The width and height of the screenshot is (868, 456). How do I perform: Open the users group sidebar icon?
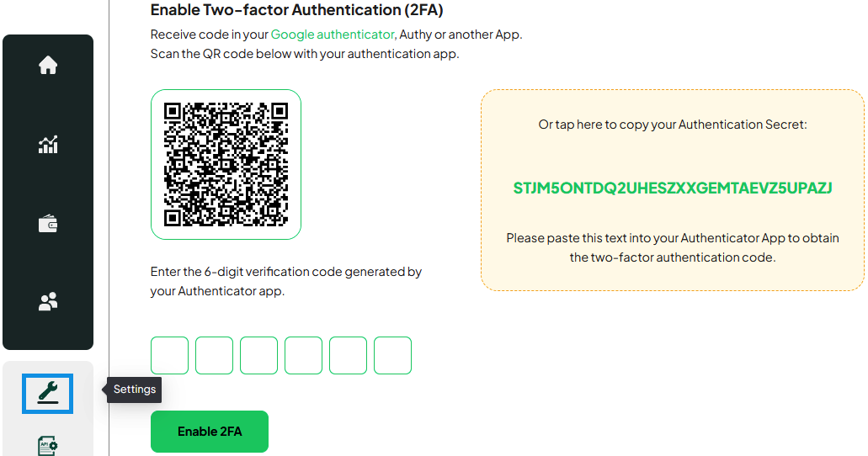[x=48, y=301]
